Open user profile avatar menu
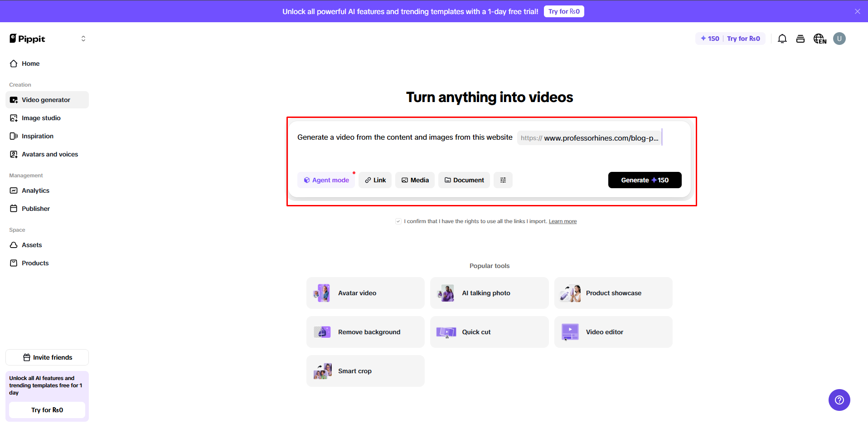Viewport: 868px width, 429px height. click(839, 39)
